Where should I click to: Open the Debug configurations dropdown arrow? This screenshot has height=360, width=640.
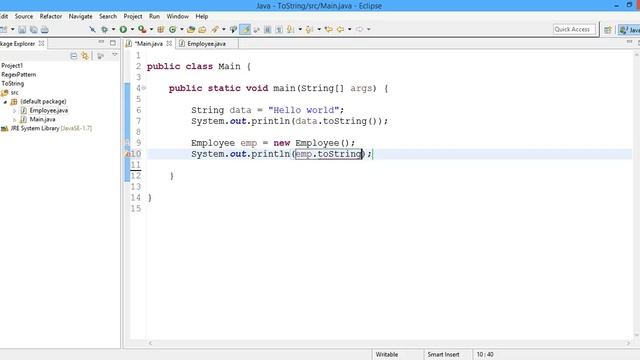[113, 29]
